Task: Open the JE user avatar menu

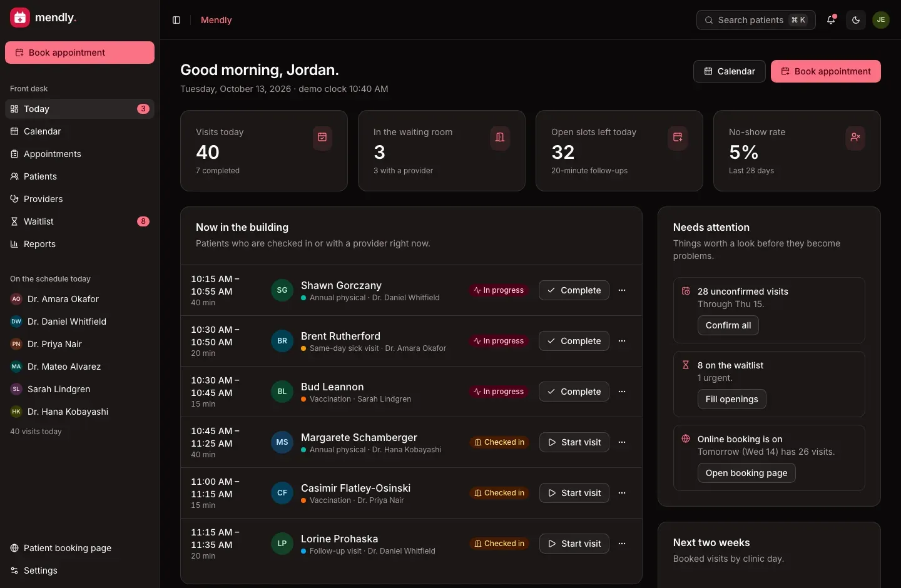Action: [881, 20]
